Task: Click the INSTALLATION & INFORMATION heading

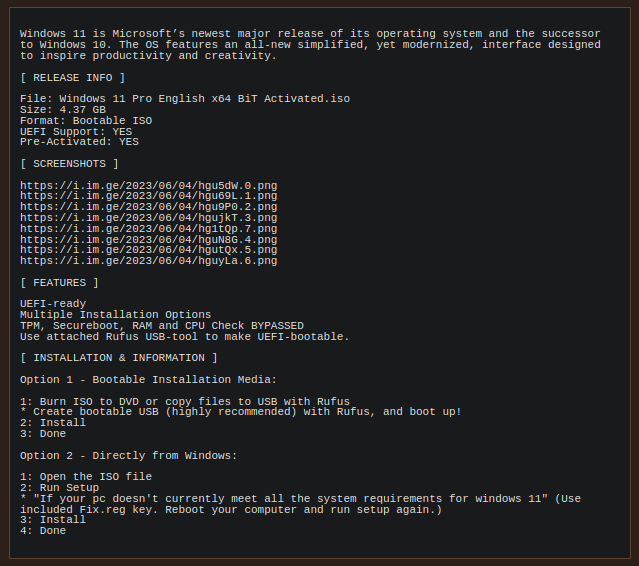Action: 119,358
